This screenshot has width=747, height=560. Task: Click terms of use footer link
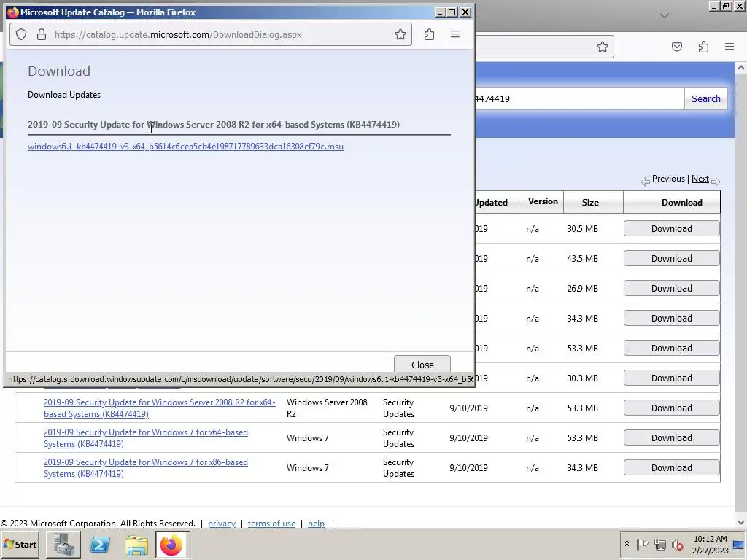point(271,524)
